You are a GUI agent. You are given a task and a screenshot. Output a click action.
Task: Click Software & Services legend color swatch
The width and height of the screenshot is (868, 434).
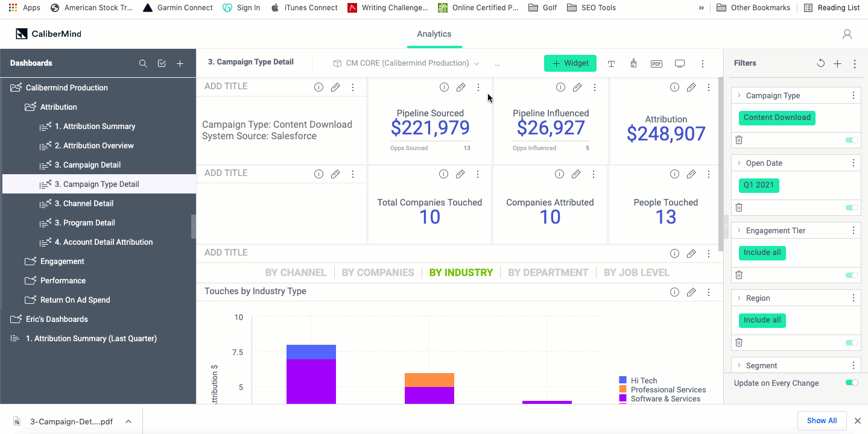pos(622,398)
